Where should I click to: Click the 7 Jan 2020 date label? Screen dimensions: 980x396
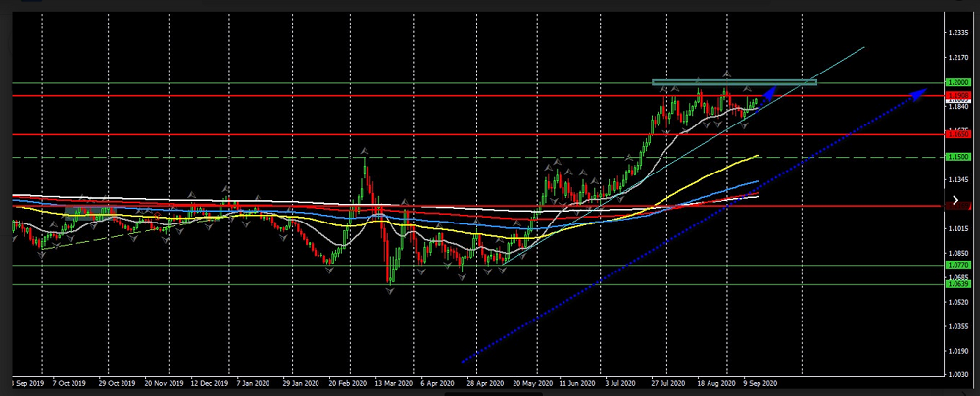pos(258,384)
